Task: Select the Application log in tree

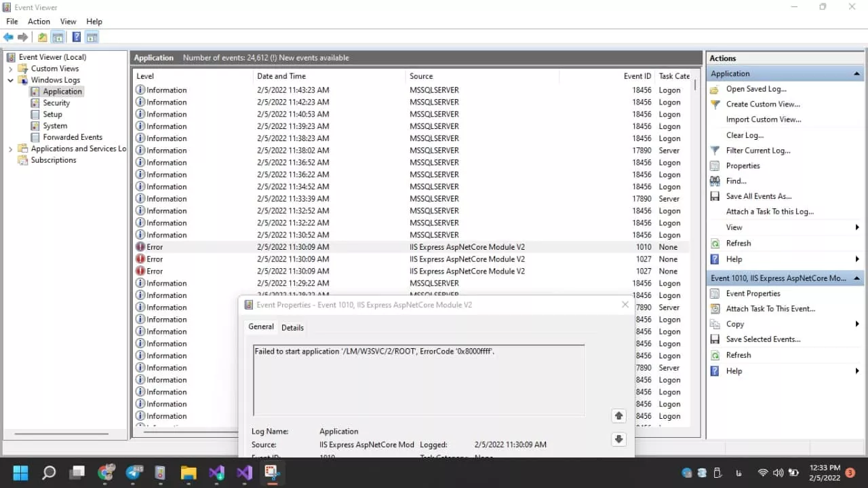Action: click(62, 92)
